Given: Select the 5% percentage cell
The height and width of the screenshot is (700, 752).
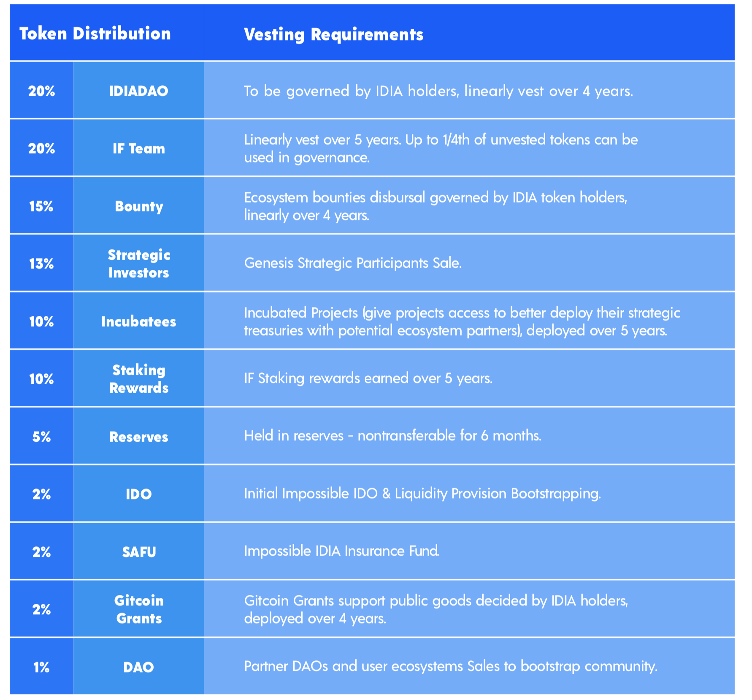Looking at the screenshot, I should click(41, 437).
